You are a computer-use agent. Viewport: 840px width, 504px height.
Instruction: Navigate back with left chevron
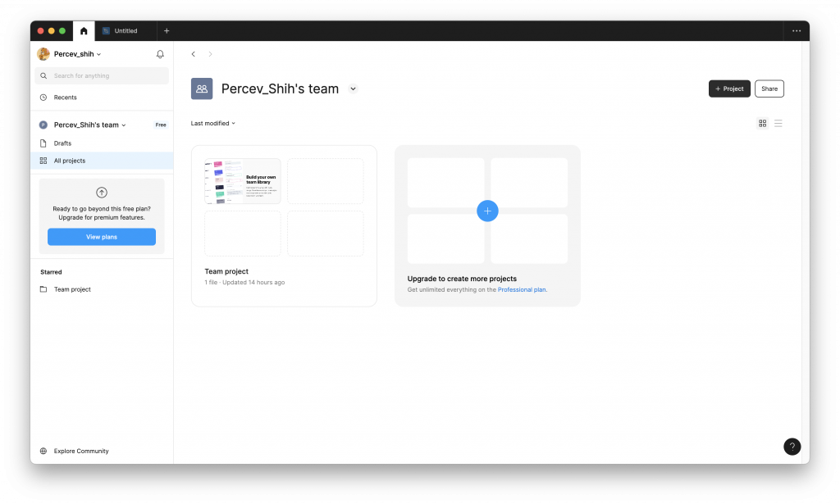pos(194,54)
